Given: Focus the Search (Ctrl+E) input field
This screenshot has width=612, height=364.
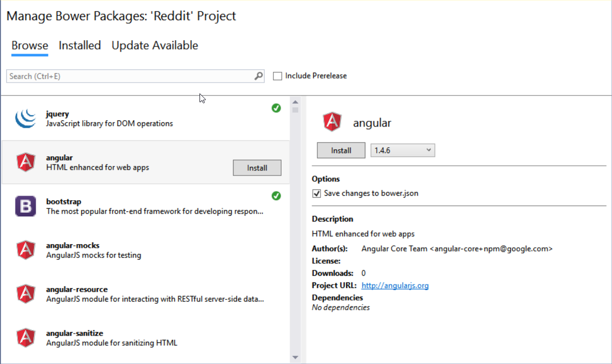Looking at the screenshot, I should tap(135, 76).
